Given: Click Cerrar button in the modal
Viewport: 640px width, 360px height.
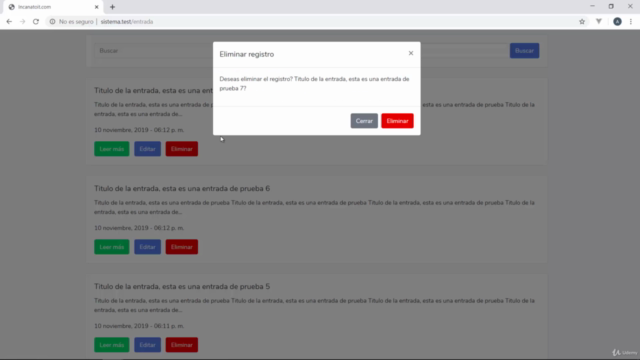Looking at the screenshot, I should click(364, 121).
